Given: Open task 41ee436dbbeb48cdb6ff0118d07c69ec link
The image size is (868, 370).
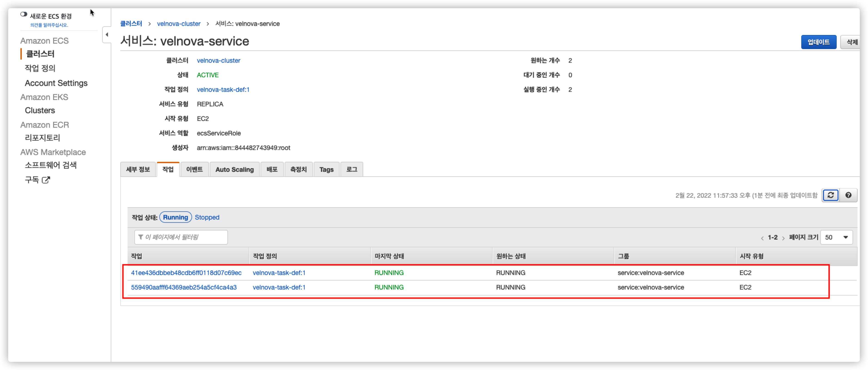Looking at the screenshot, I should coord(186,272).
